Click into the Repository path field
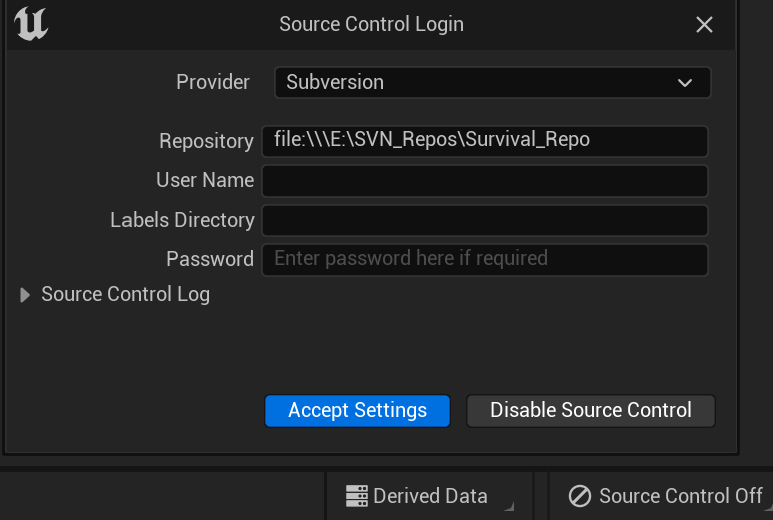Screen dimensions: 773x520 [x=485, y=141]
